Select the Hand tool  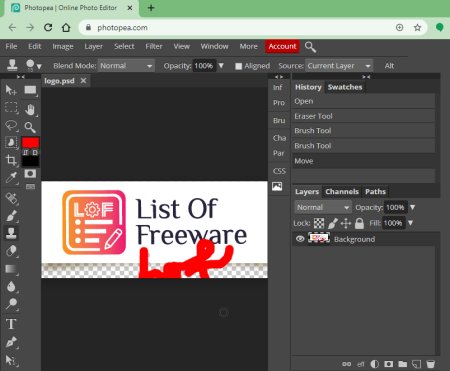30,109
